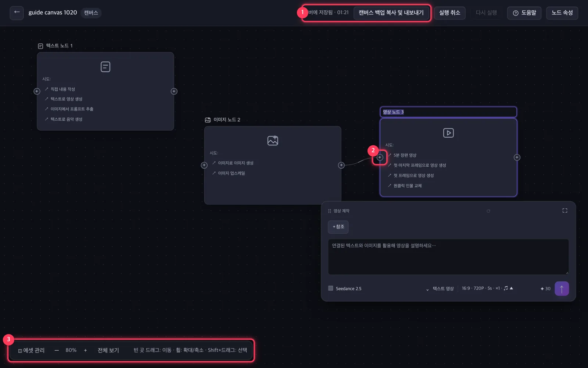Click the 이미지 노드 2 label icon
588x368 pixels.
point(208,120)
